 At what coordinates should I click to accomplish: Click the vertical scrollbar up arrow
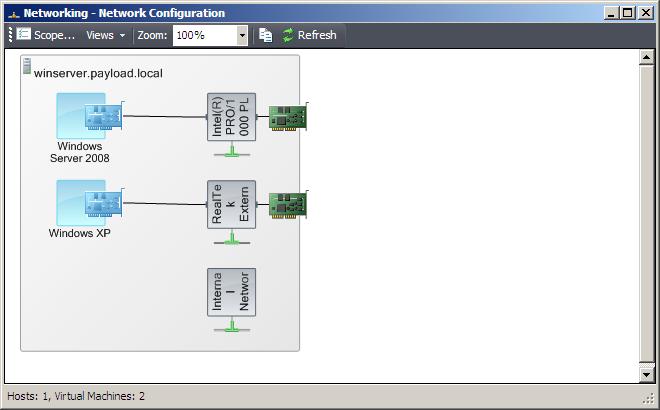click(x=646, y=57)
